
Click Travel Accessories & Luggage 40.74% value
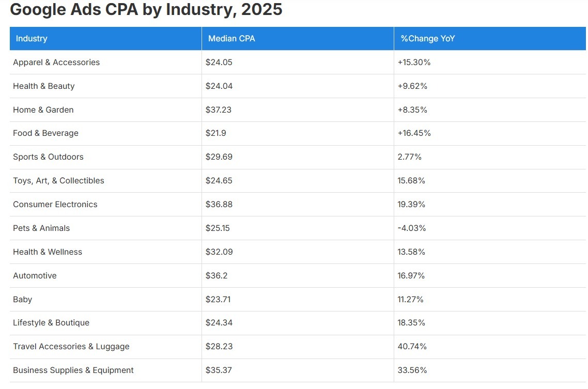click(x=412, y=347)
